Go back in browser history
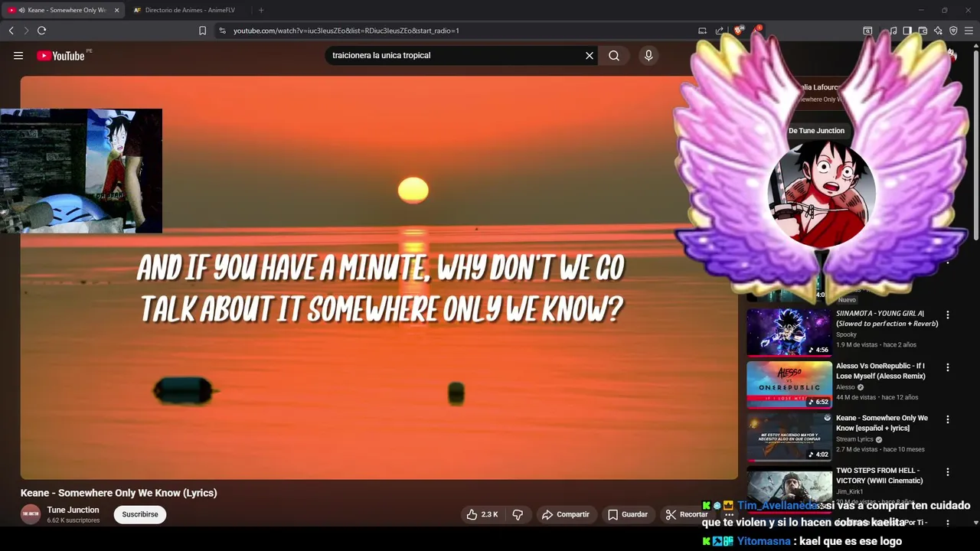The height and width of the screenshot is (551, 980). [x=11, y=31]
